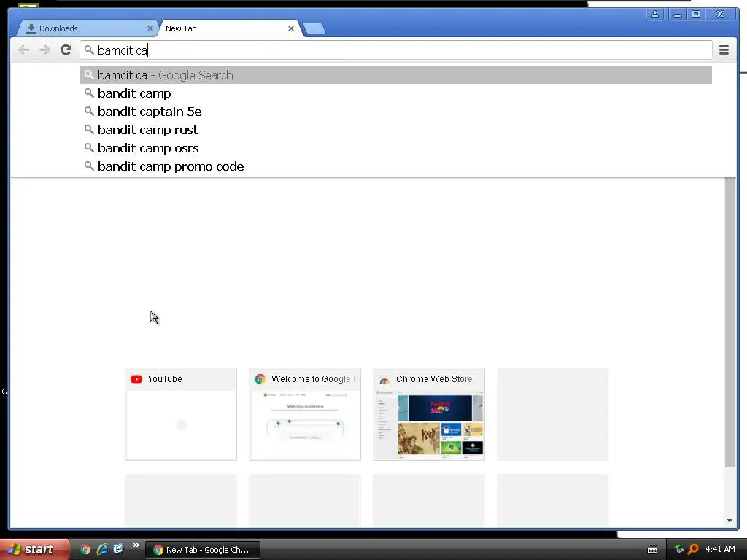Open the Welcome to Google Chrome thumbnail

pos(305,414)
